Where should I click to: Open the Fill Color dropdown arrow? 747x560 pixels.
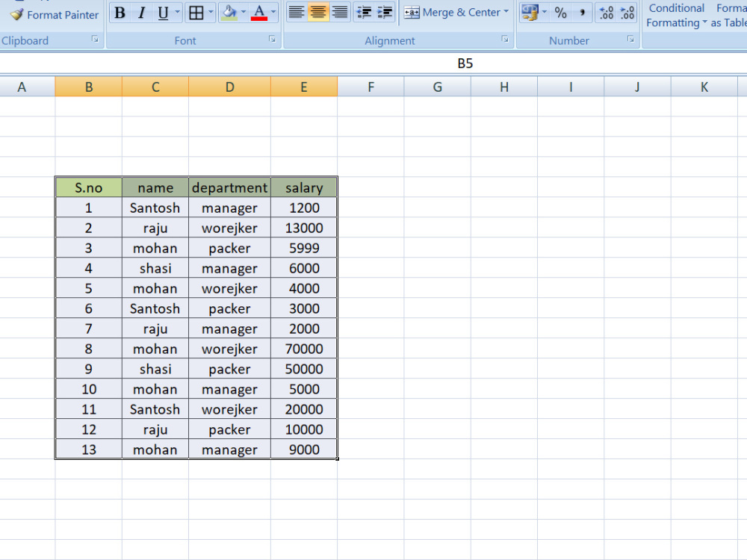coord(244,12)
